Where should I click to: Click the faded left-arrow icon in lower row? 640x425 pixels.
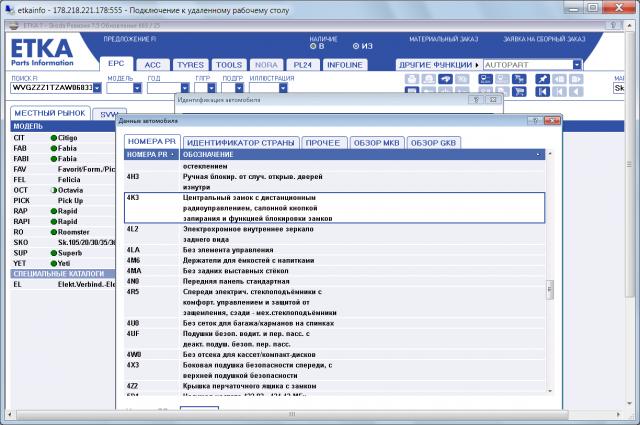(x=576, y=91)
